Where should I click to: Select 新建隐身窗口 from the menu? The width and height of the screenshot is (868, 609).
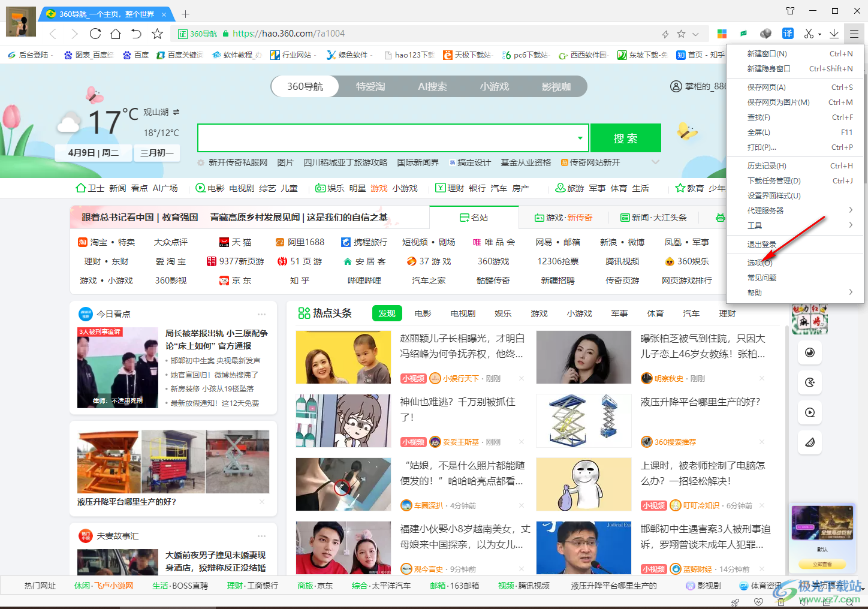(795, 69)
